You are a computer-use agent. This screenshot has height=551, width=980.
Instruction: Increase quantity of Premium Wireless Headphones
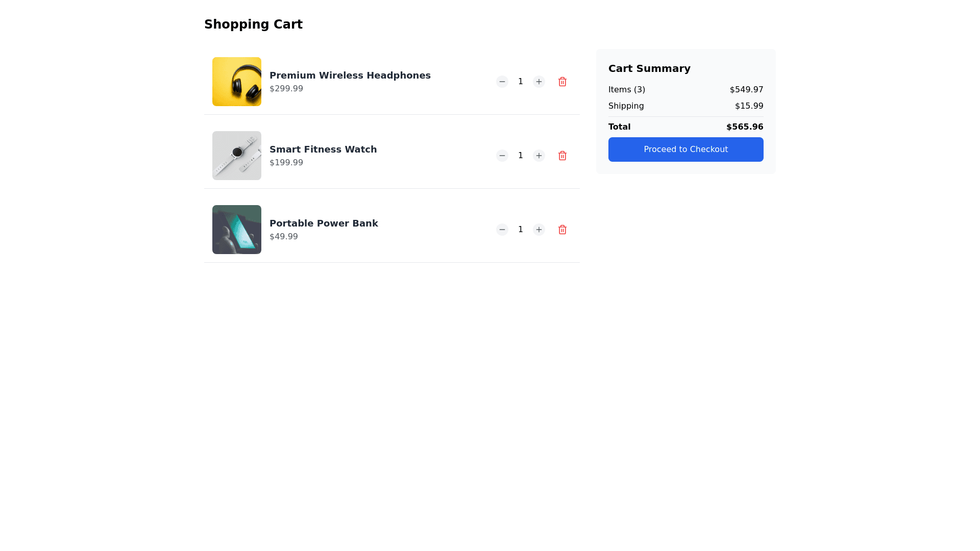[539, 82]
